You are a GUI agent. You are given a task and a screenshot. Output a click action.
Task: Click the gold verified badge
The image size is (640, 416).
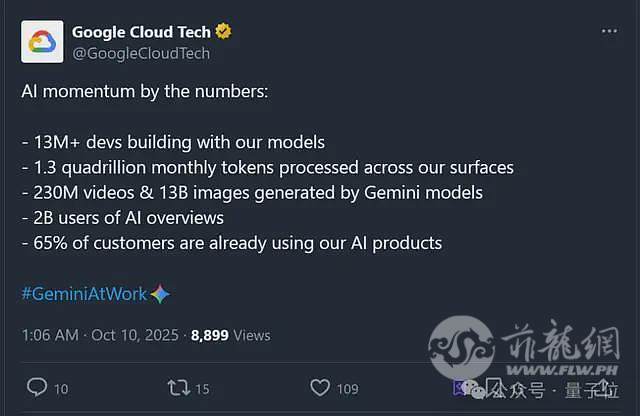pyautogui.click(x=223, y=32)
